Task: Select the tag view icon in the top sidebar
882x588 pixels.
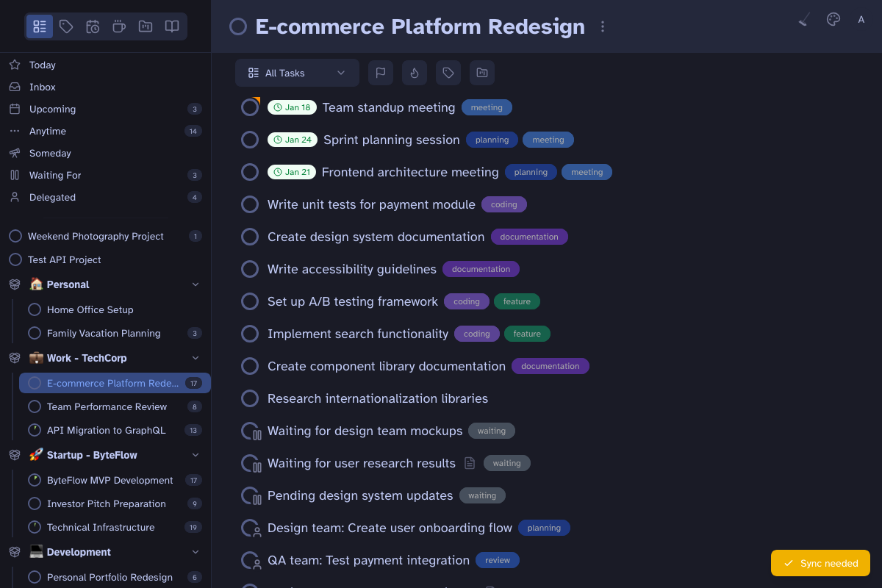Action: pyautogui.click(x=66, y=26)
